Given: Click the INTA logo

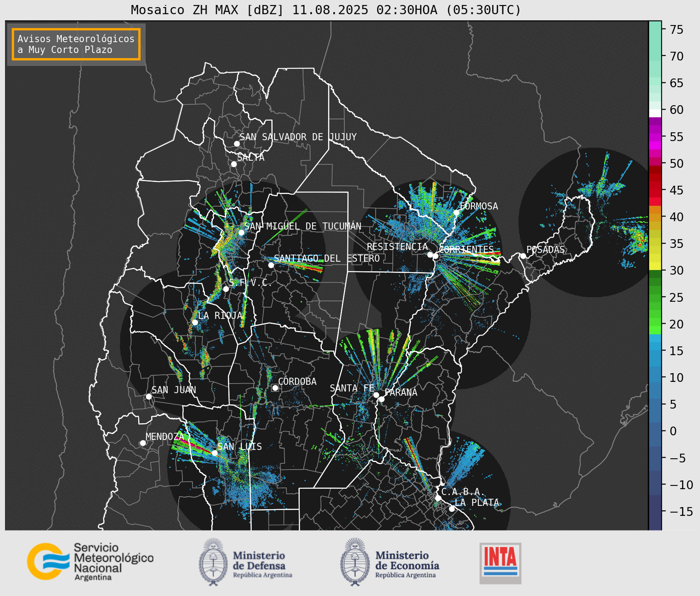Looking at the screenshot, I should coord(500,563).
